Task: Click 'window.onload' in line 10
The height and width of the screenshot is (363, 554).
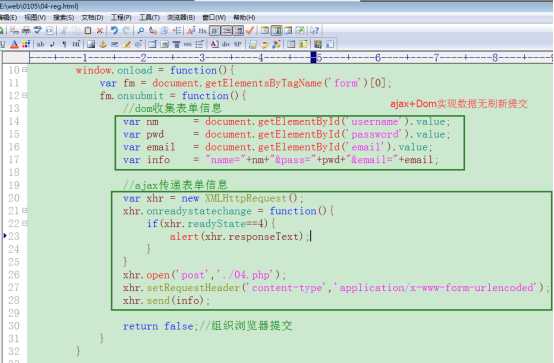Action: tap(114, 70)
